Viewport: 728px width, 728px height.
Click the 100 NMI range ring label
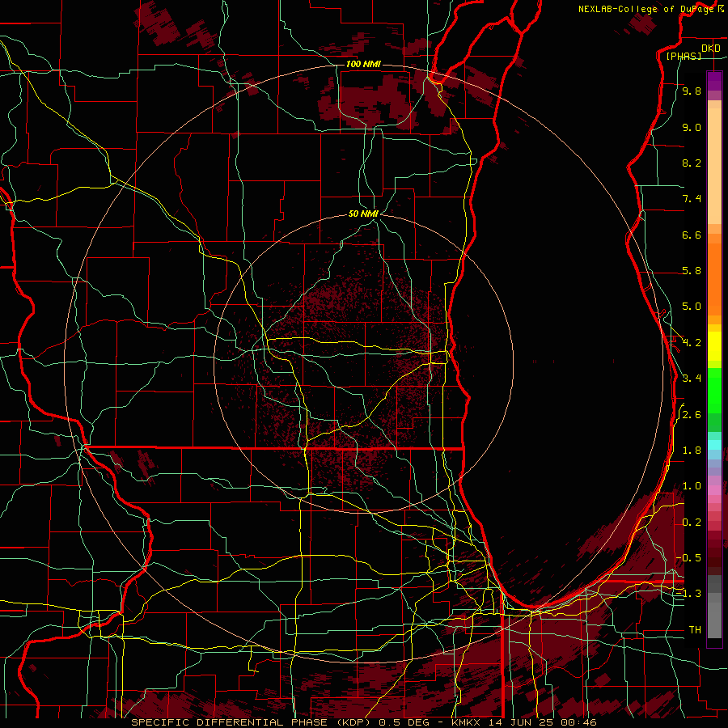pos(363,64)
